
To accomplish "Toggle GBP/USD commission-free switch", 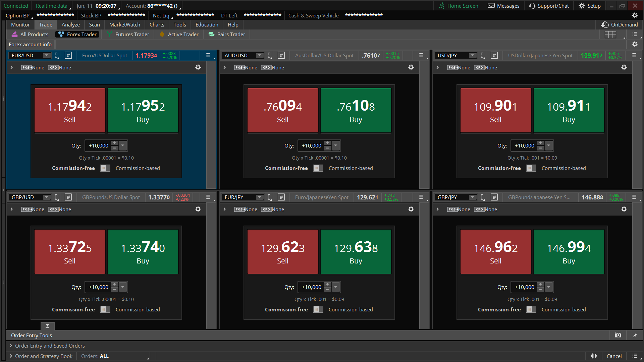I will [x=105, y=310].
